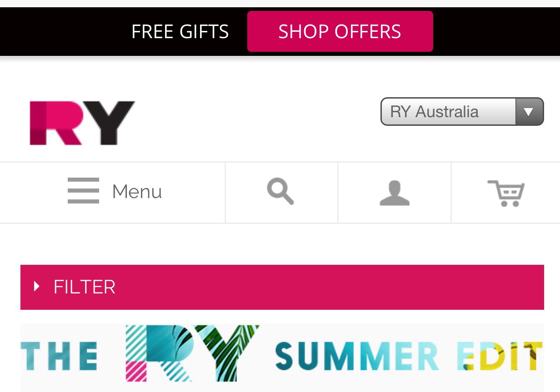View the shopping cart icon
Image resolution: width=560 pixels, height=392 pixels.
click(506, 193)
